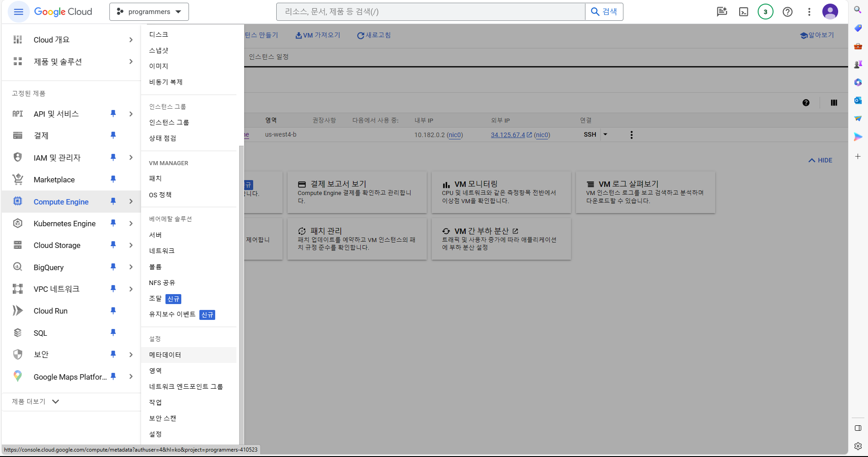Click 새로고침 refresh button

pyautogui.click(x=374, y=35)
